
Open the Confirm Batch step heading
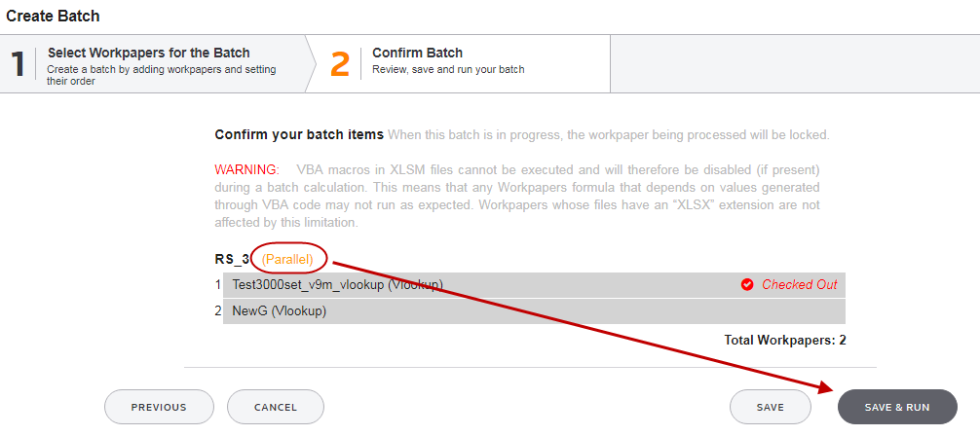(418, 54)
